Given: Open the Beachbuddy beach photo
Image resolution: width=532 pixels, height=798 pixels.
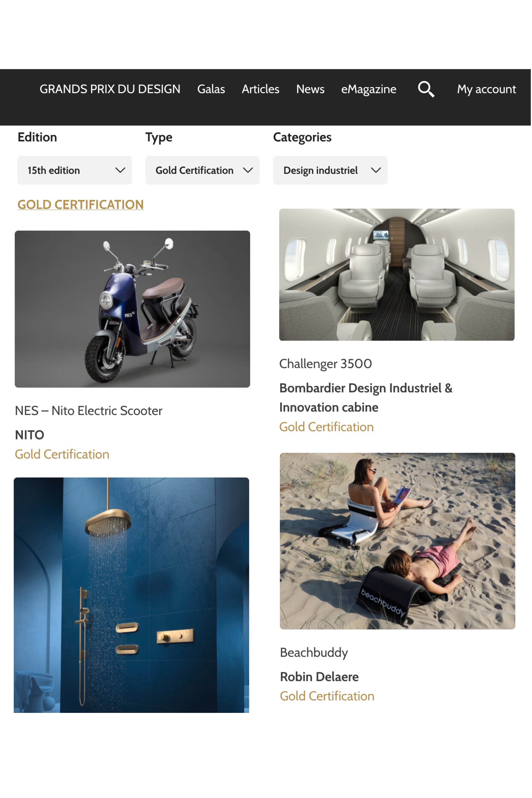Looking at the screenshot, I should coord(397,541).
